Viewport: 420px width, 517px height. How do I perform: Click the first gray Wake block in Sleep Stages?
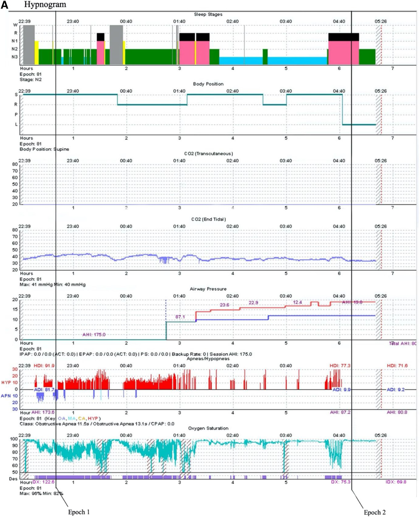29,45
